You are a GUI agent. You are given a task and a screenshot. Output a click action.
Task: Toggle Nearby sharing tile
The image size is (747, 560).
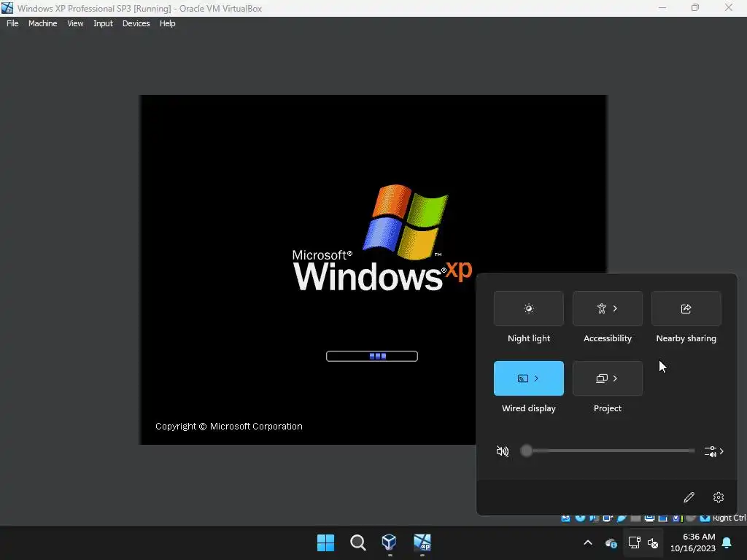click(x=686, y=308)
